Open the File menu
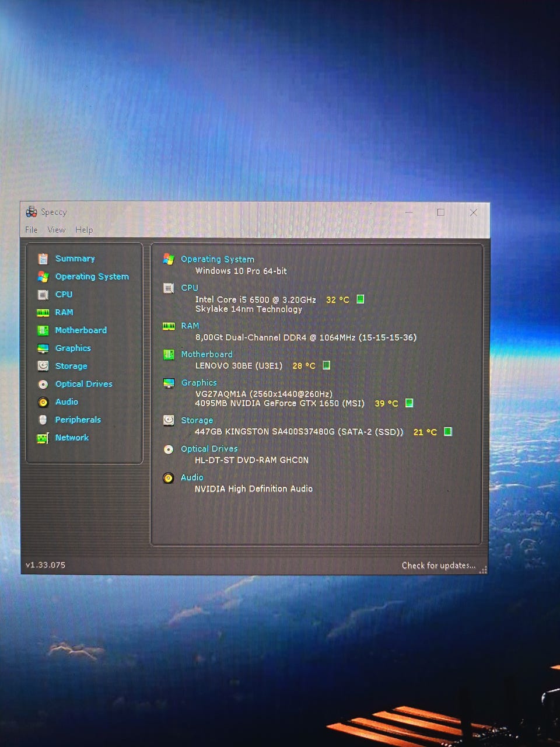 coord(32,230)
